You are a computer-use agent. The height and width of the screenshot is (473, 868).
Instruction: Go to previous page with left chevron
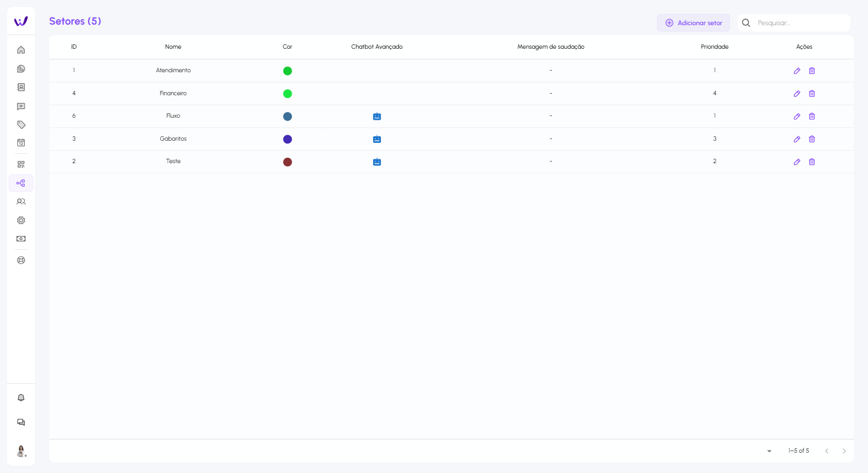pos(827,451)
